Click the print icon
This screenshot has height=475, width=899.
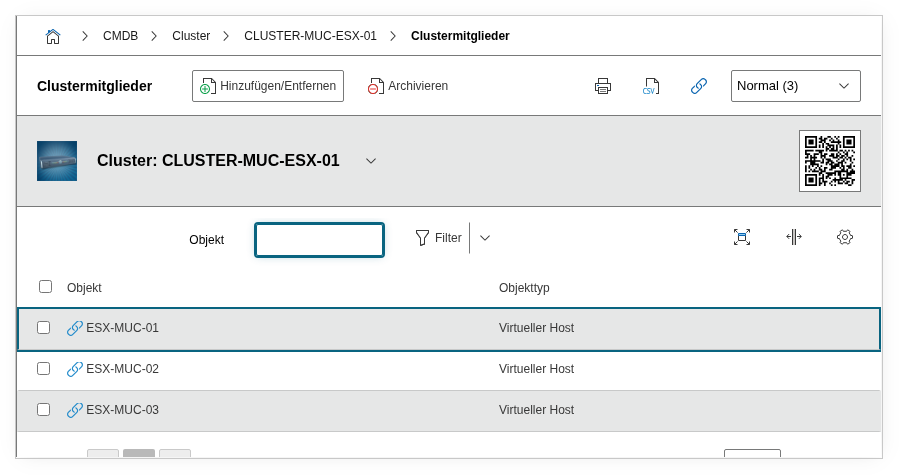(603, 86)
